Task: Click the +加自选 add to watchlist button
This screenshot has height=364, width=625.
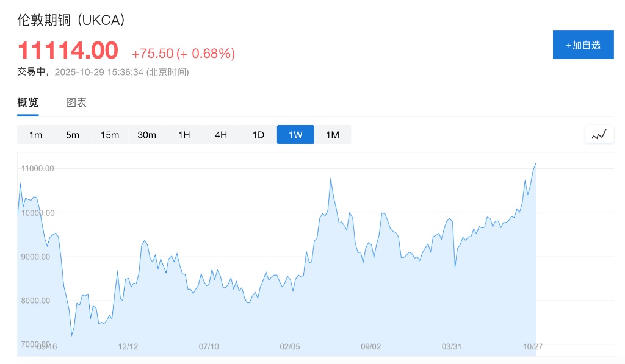Action: 583,45
